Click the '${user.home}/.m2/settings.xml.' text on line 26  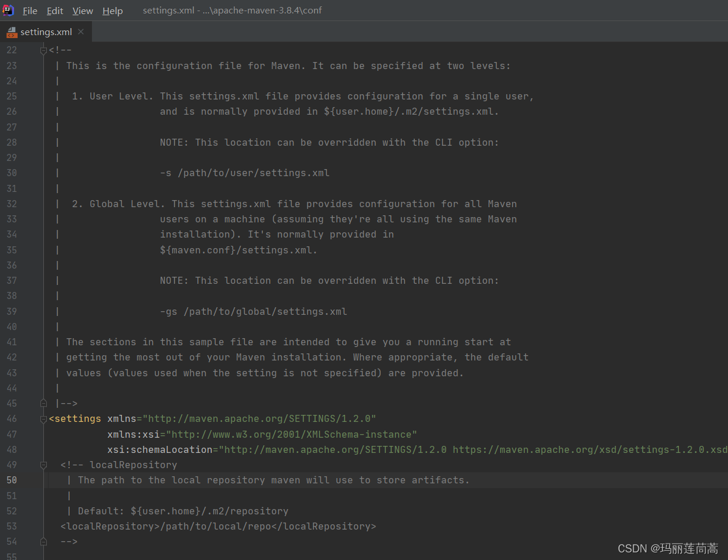(411, 111)
